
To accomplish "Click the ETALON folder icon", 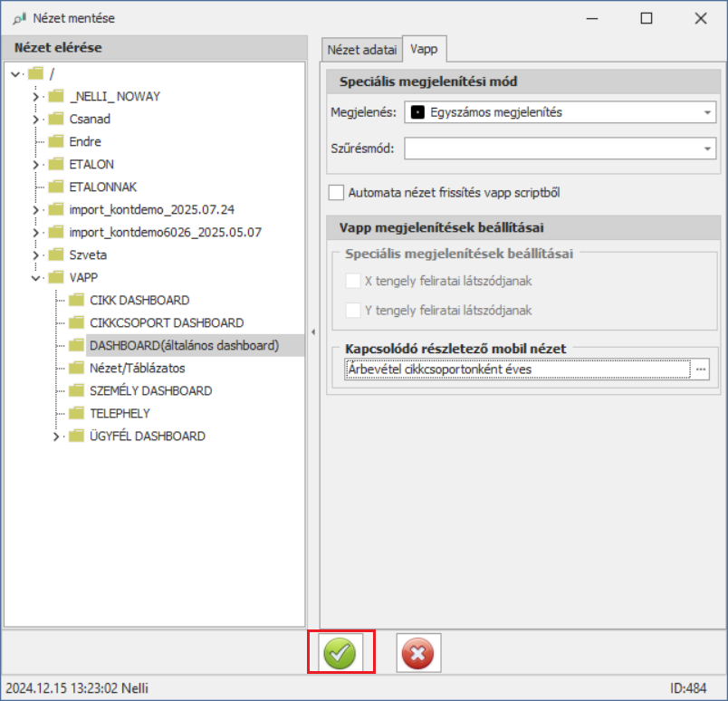I will tap(56, 164).
